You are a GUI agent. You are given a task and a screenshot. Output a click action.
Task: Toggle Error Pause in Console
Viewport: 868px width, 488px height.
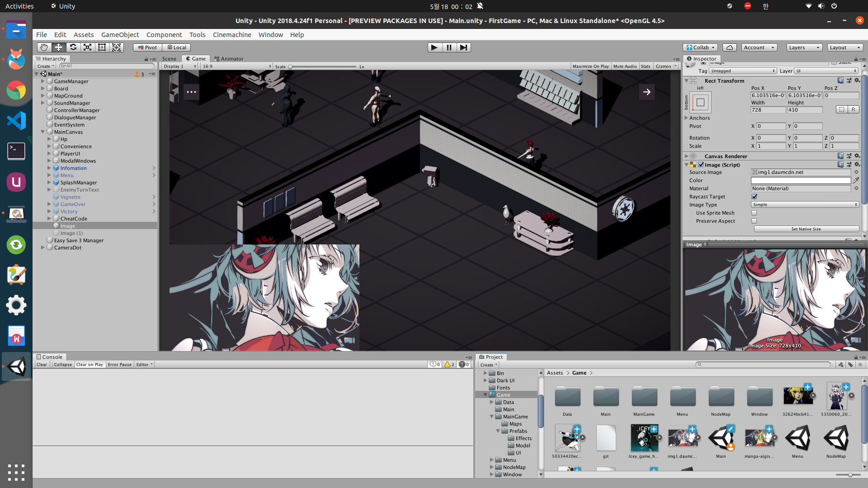click(119, 365)
